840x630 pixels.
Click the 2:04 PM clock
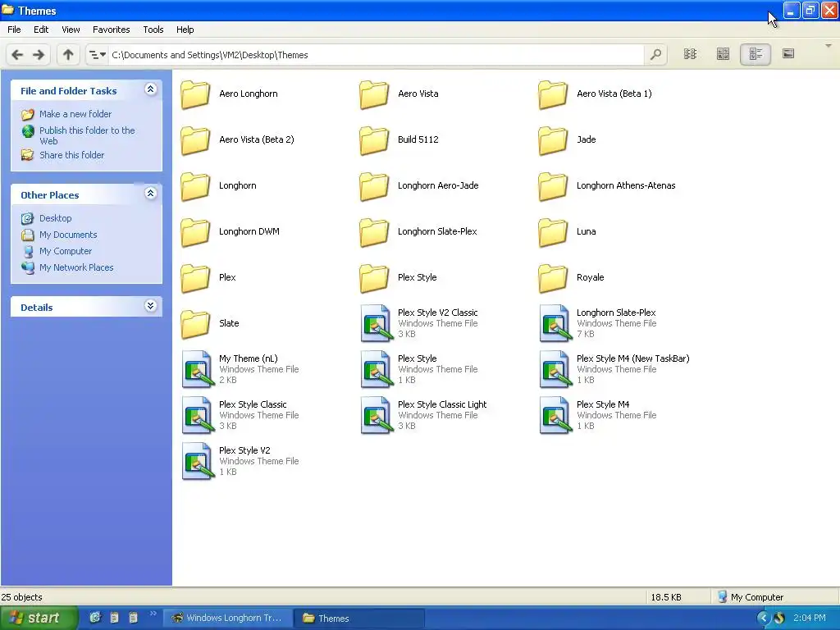pyautogui.click(x=810, y=618)
